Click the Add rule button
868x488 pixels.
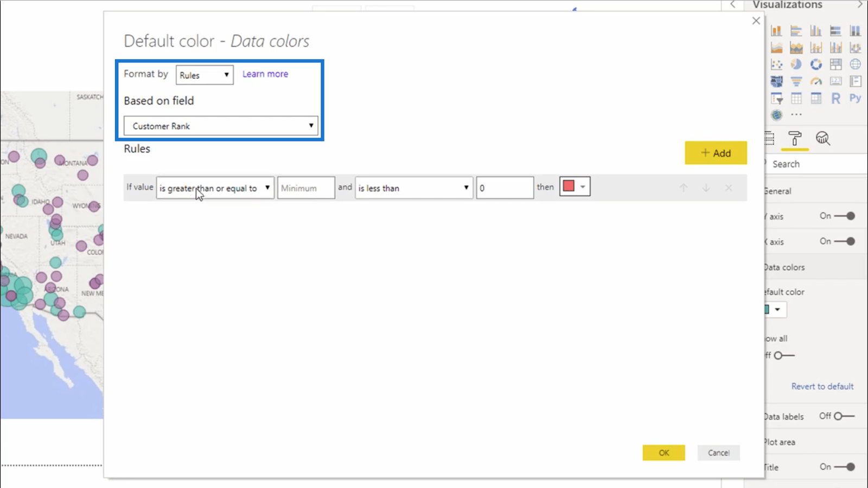coord(716,153)
